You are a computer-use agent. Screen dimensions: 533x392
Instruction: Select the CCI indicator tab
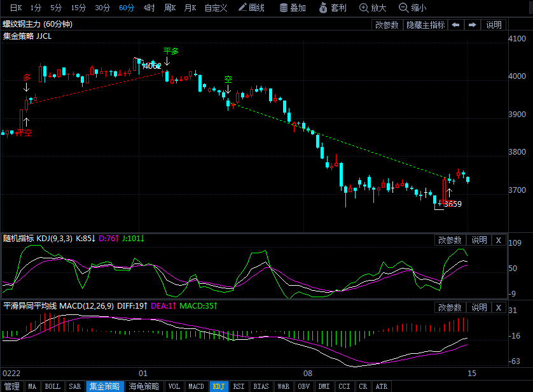(x=344, y=386)
